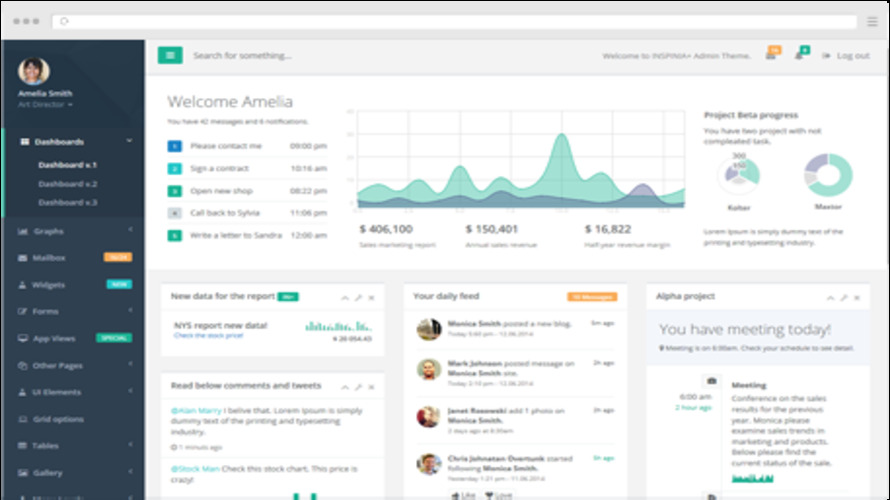Click the Meeting briefcase timeline icon

click(x=711, y=381)
